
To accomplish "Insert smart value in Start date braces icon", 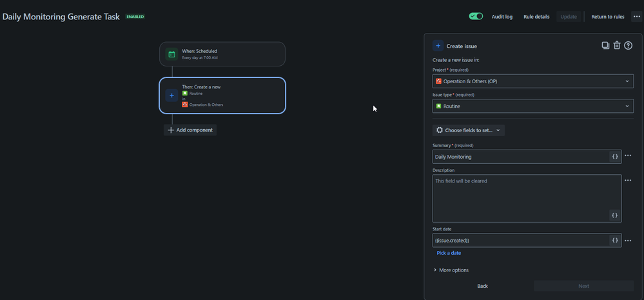I will point(615,241).
